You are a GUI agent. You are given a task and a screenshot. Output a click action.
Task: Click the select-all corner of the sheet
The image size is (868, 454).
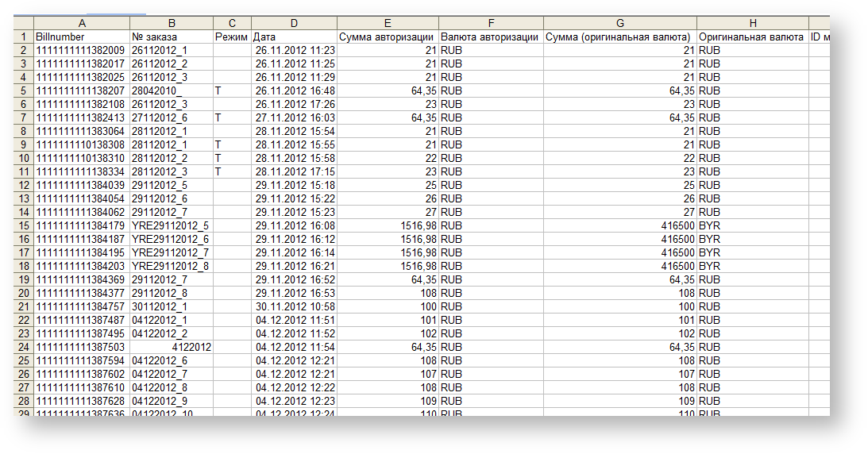click(24, 23)
